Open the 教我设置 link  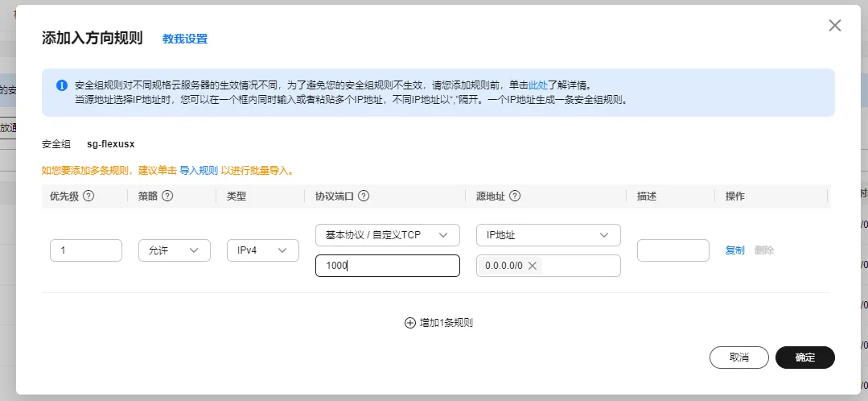click(x=185, y=39)
